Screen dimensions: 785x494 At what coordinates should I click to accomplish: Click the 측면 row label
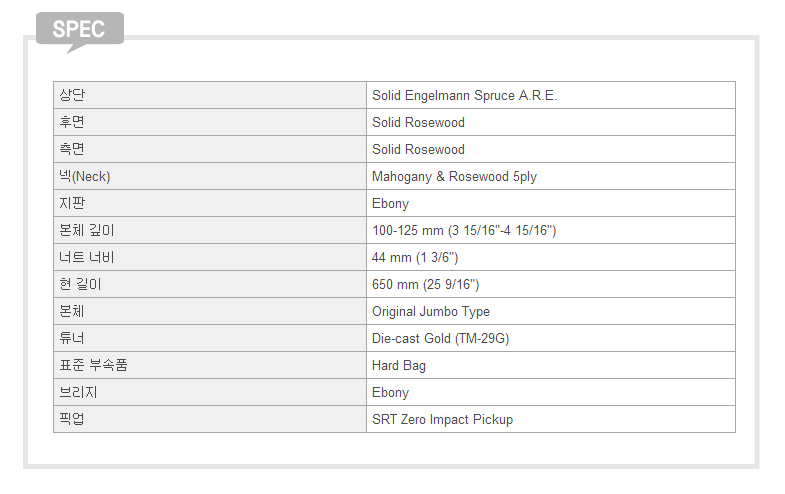(73, 149)
